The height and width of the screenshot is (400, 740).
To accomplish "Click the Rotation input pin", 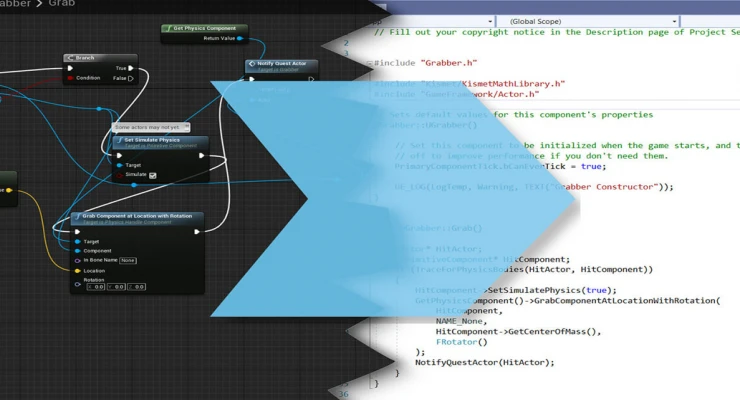I will (77, 284).
